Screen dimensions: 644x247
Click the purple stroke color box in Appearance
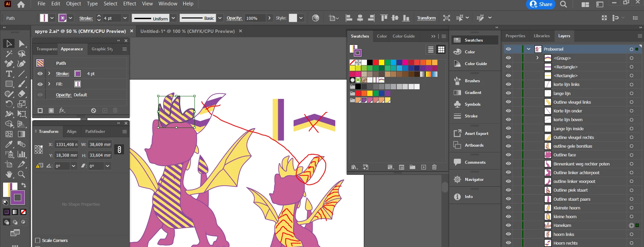tap(78, 73)
